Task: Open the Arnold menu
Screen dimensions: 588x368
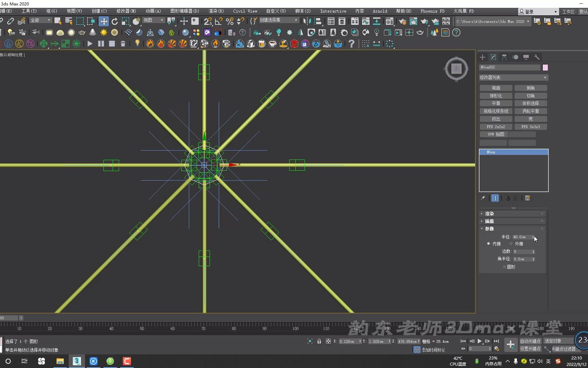Action: click(x=380, y=11)
